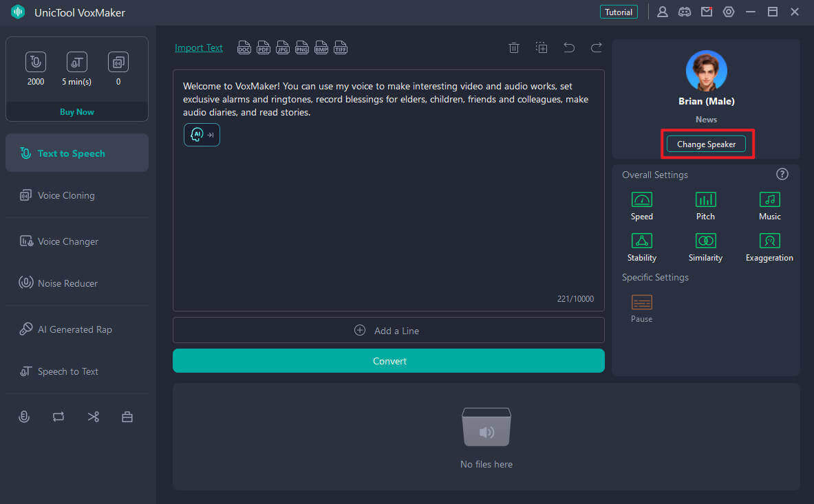Open Overall Settings help icon
Image resolution: width=814 pixels, height=504 pixels.
(x=782, y=174)
